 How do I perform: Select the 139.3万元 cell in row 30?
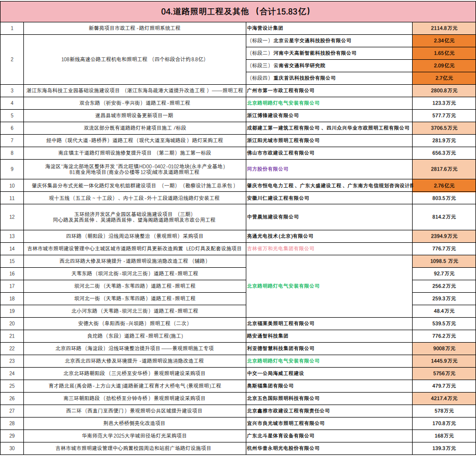pos(444,450)
